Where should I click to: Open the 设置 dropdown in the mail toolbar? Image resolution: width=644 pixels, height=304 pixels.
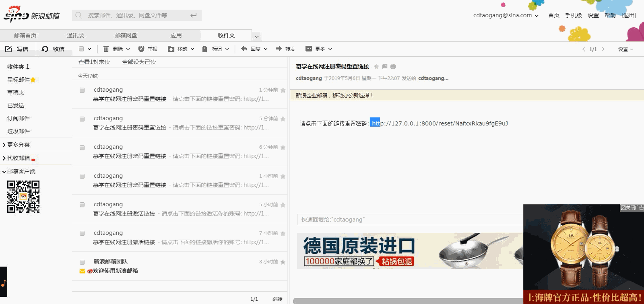click(x=626, y=49)
